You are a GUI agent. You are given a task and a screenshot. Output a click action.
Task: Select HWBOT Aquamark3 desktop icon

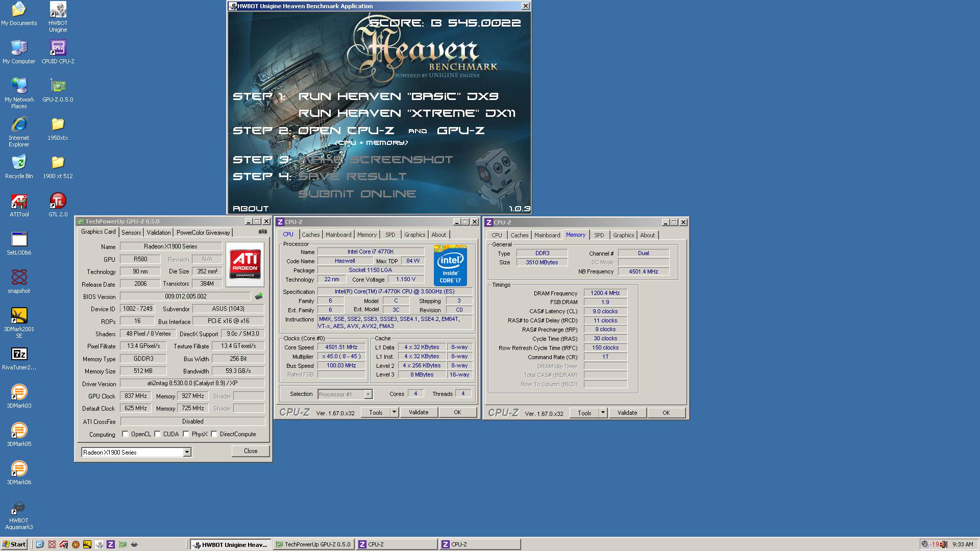point(19,514)
